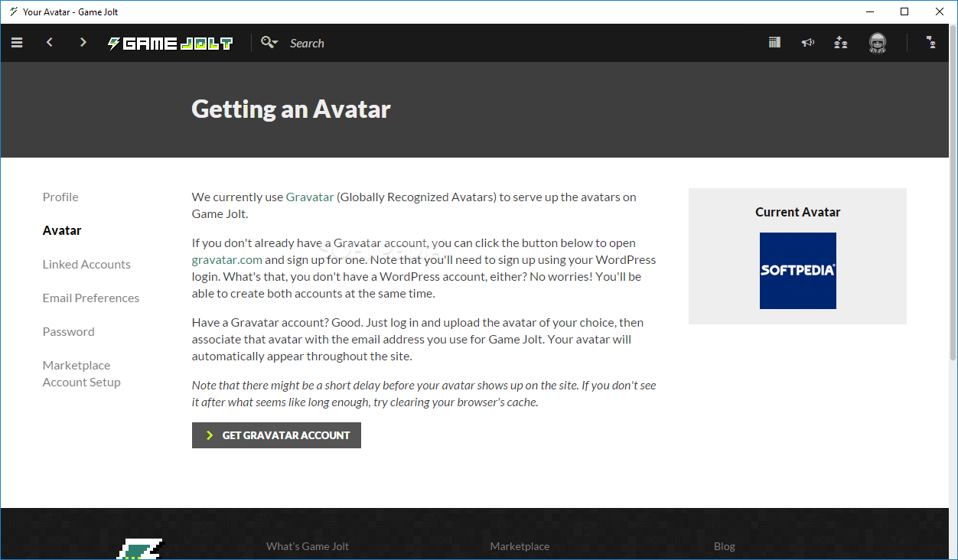Click Get Gravatar Account button

[x=276, y=435]
